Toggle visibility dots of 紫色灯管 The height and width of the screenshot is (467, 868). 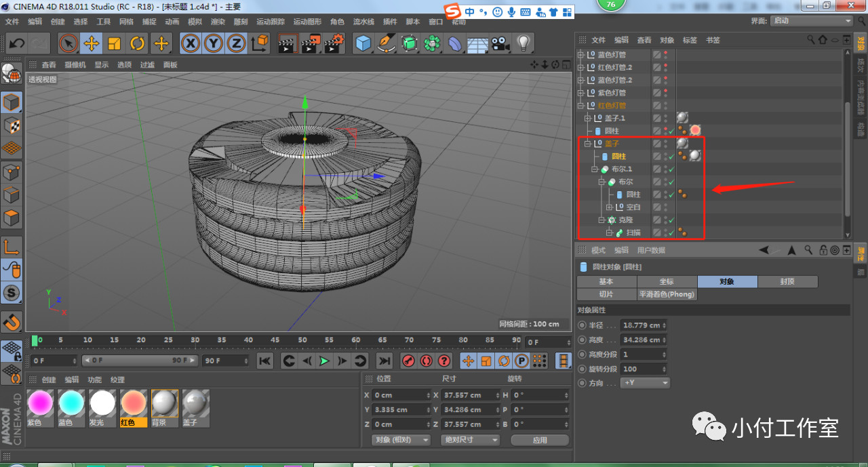point(665,93)
